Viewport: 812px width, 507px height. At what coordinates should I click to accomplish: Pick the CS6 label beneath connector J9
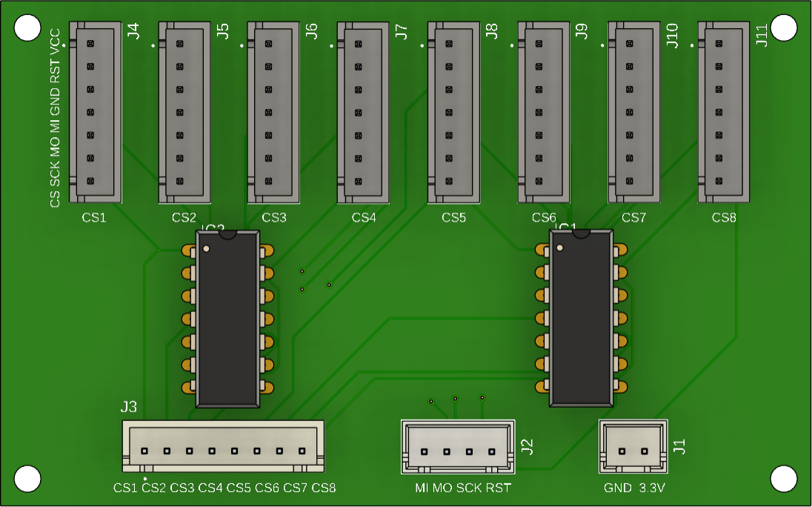pos(544,217)
